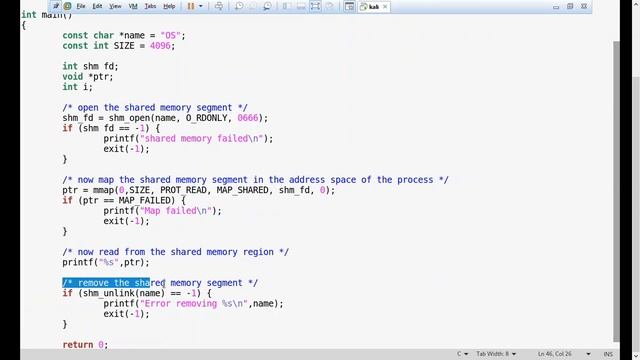
Task: Click the outer window scroll-down arrow
Action: click(636, 356)
